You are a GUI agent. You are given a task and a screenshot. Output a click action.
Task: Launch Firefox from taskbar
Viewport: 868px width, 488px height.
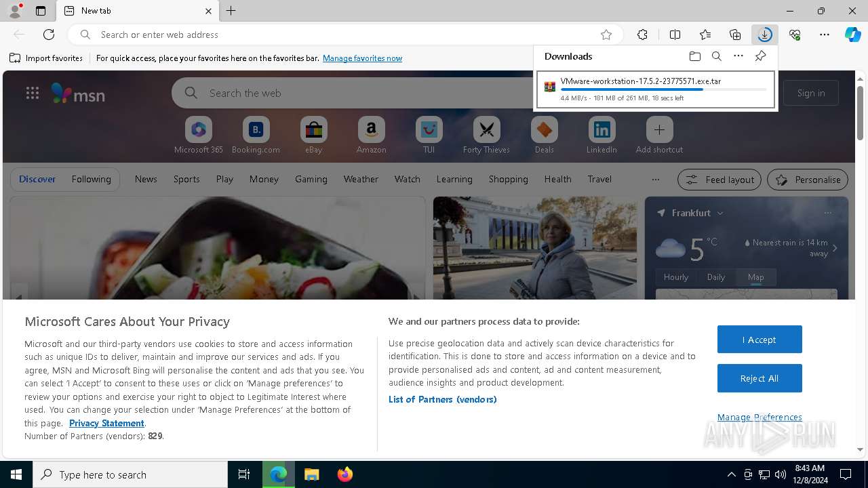click(x=345, y=474)
